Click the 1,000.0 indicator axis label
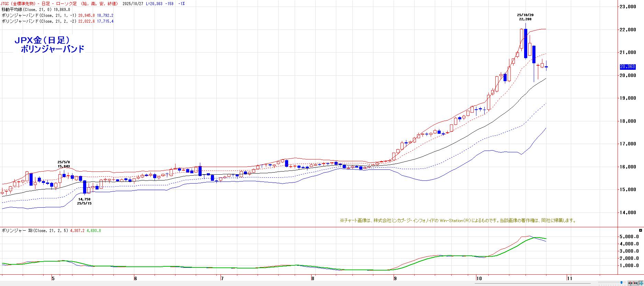This screenshot has height=286, width=644. (630, 266)
